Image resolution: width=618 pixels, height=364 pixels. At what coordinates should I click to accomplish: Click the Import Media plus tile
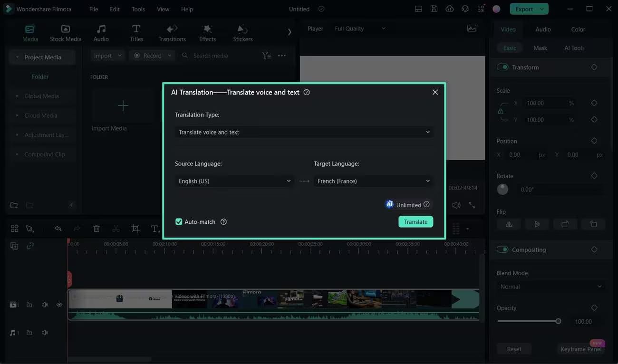pyautogui.click(x=123, y=105)
